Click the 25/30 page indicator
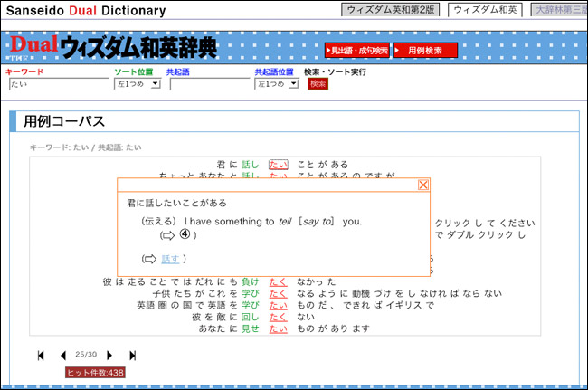The height and width of the screenshot is (390, 588). coord(86,355)
